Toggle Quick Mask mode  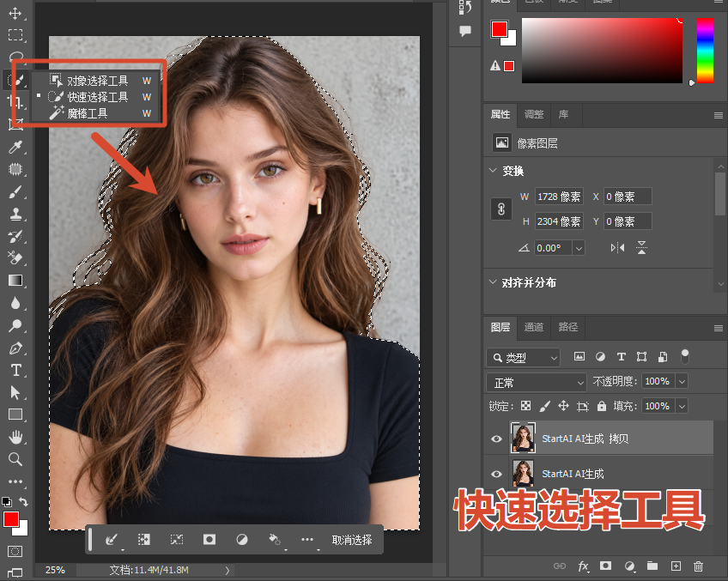pos(15,551)
